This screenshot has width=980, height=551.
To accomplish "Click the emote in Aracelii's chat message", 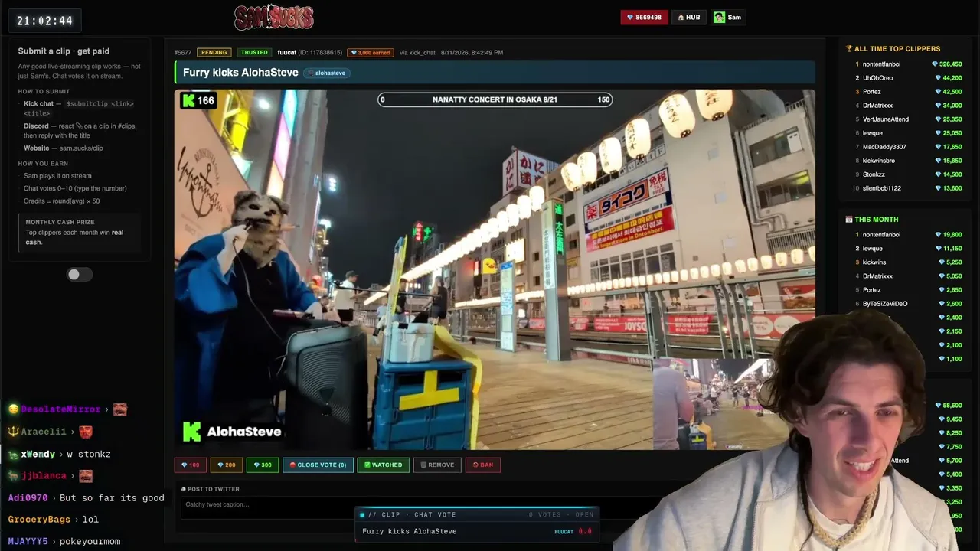I will click(x=85, y=432).
